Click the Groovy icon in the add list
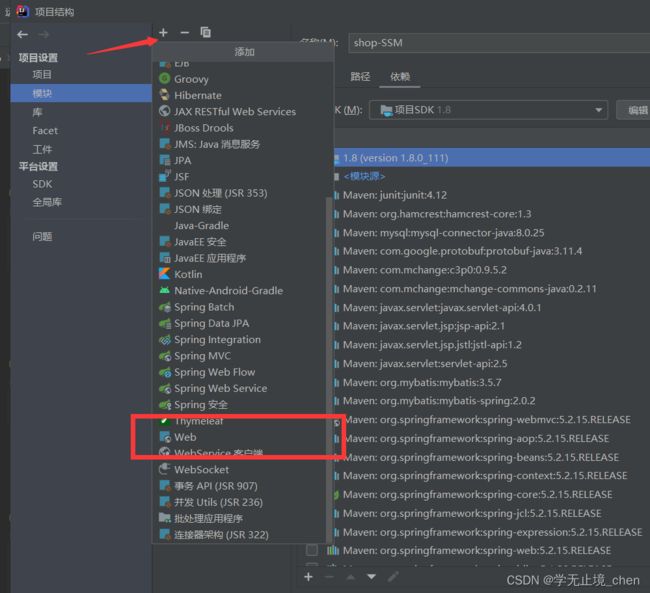650x593 pixels. coord(165,78)
